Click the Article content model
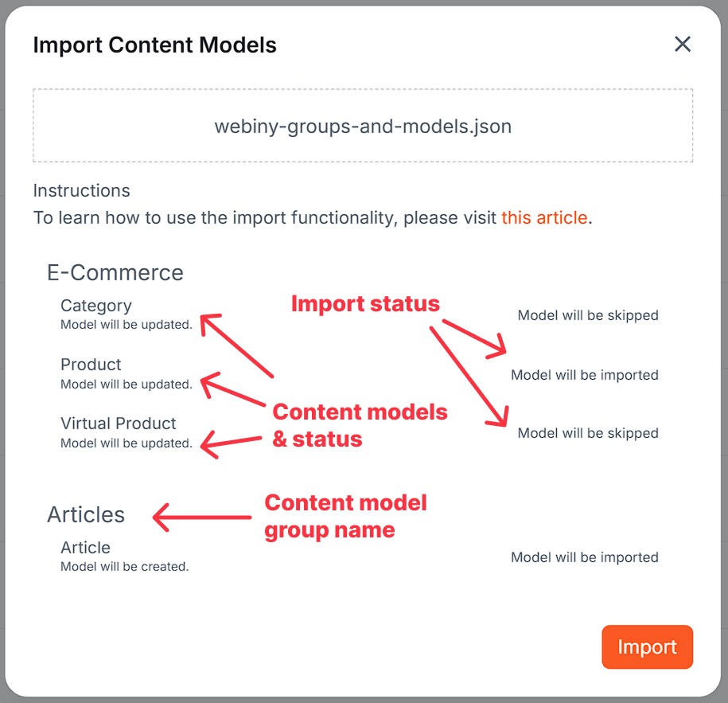This screenshot has width=728, height=703. click(x=85, y=548)
